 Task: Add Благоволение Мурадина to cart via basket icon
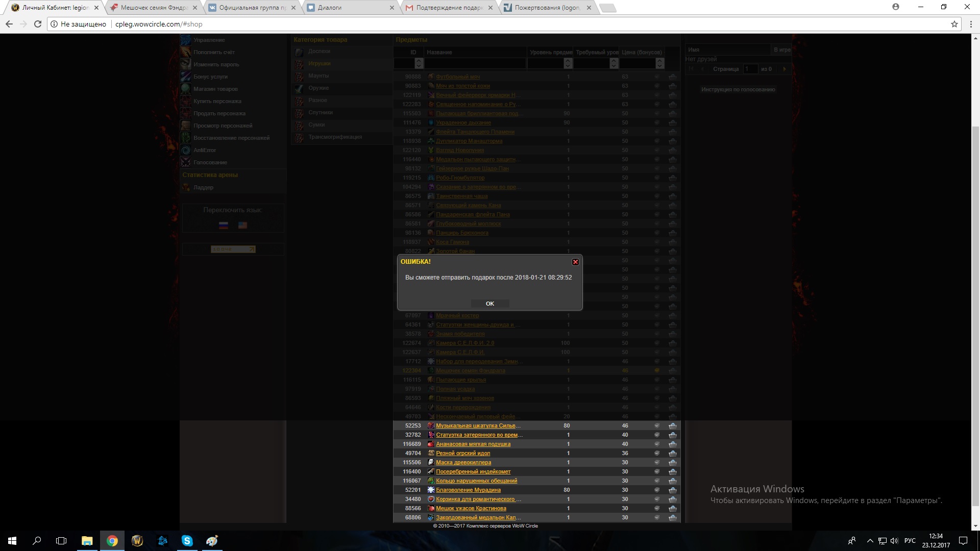(672, 490)
